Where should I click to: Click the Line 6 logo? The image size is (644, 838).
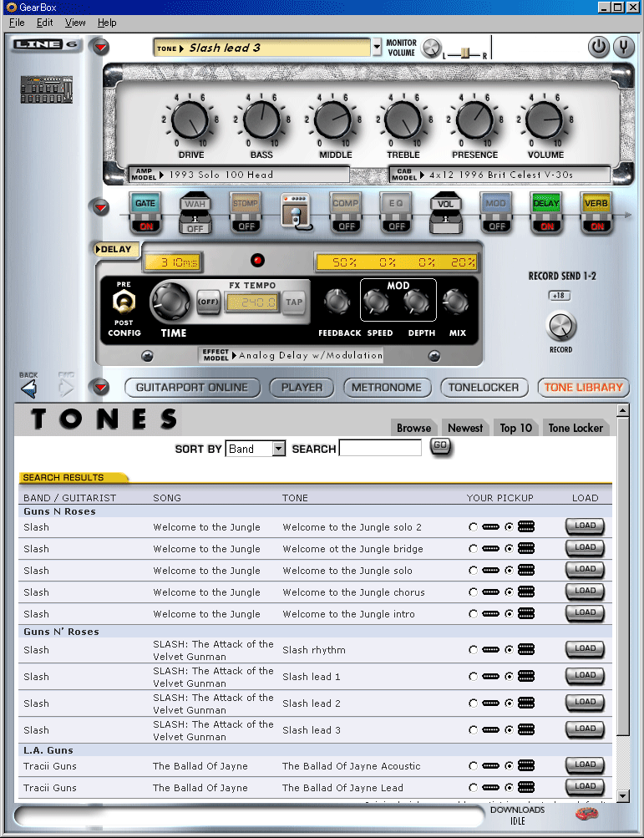(x=45, y=44)
